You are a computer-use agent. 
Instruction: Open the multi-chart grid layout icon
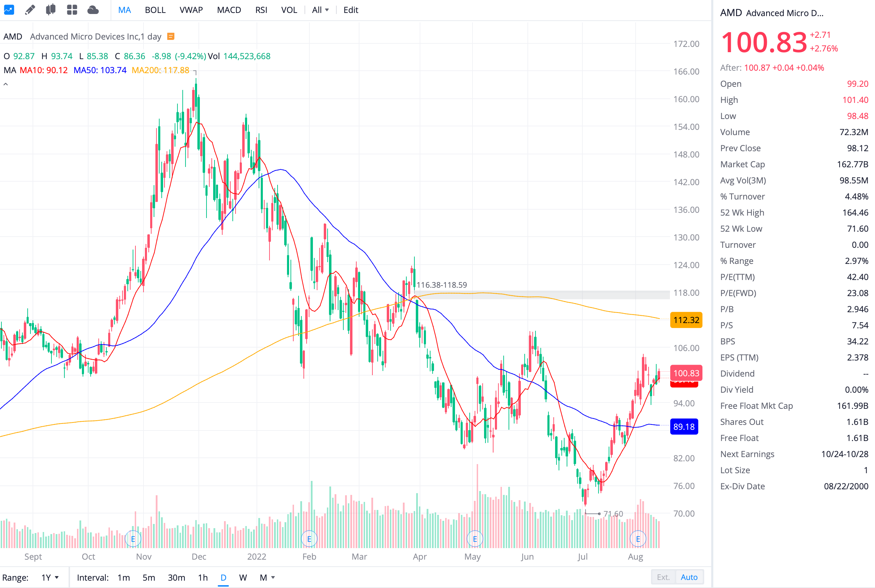click(72, 10)
